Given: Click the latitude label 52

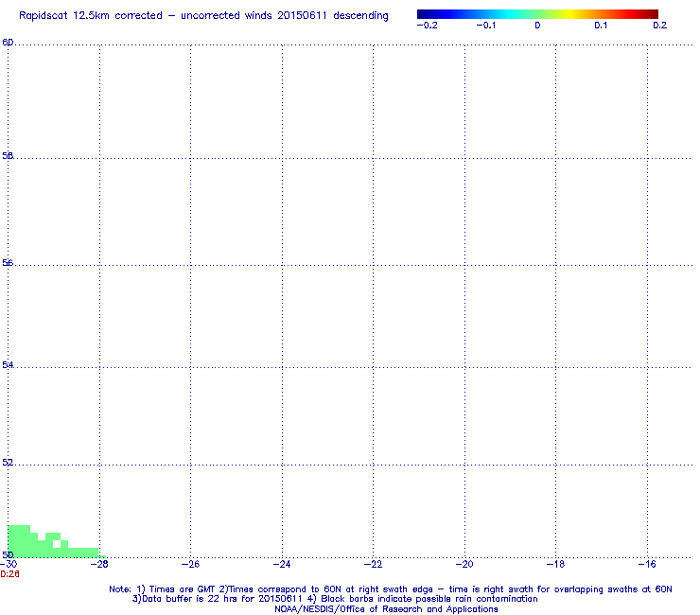Looking at the screenshot, I should point(8,463).
